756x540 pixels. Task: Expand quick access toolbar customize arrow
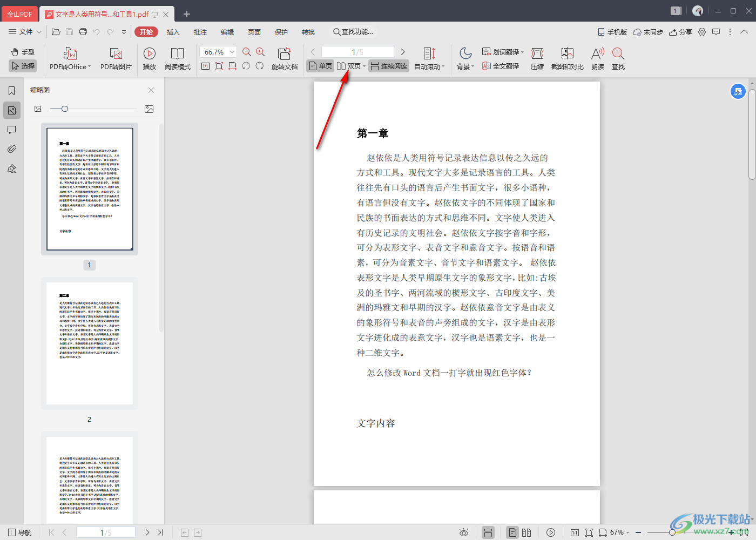(x=124, y=32)
